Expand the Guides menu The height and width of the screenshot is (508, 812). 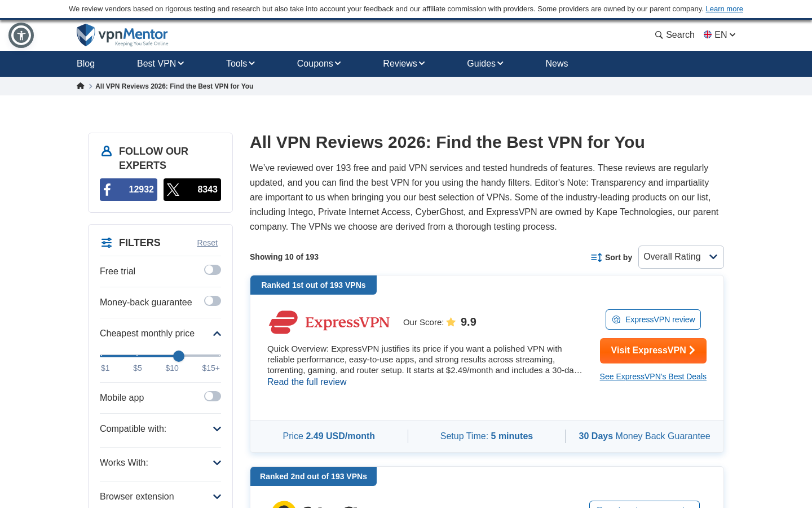[485, 64]
